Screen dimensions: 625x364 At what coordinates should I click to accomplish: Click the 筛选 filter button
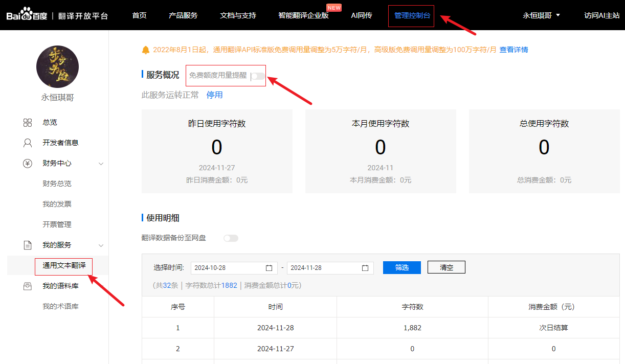pos(402,267)
